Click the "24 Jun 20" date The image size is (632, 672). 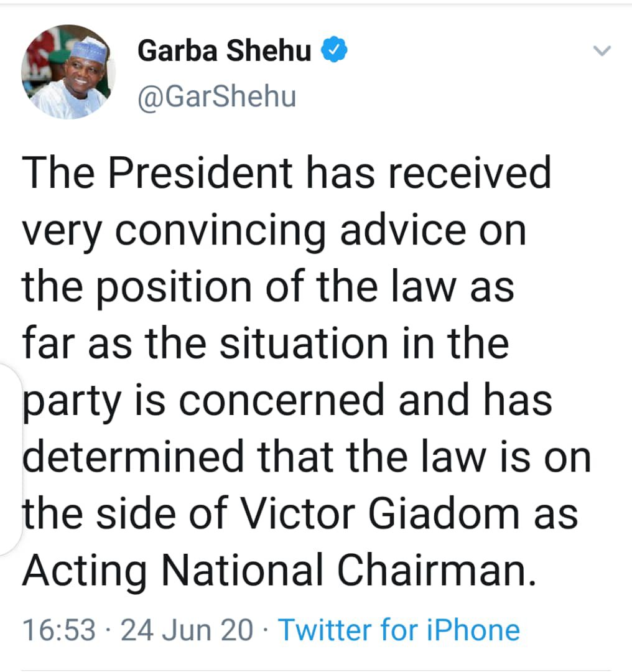[187, 630]
